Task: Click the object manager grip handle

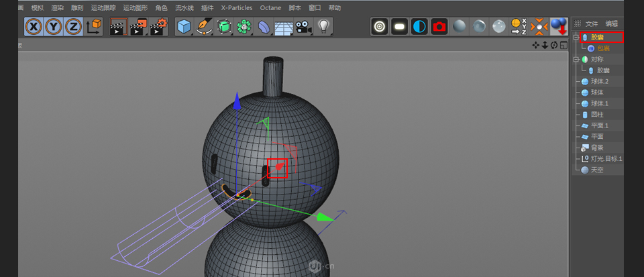Action: pyautogui.click(x=578, y=23)
